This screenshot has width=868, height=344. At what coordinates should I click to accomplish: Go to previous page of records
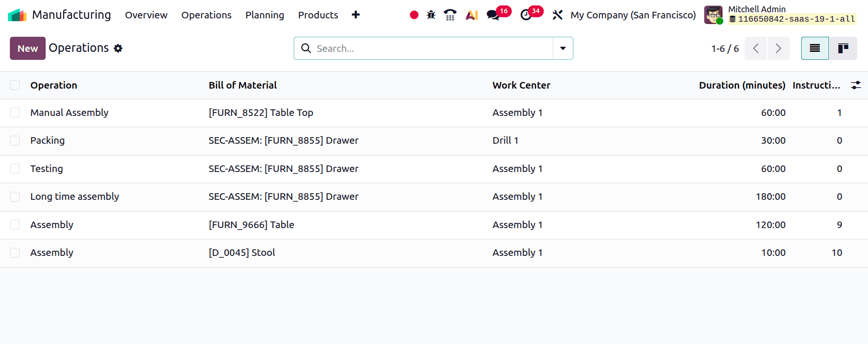(x=756, y=48)
